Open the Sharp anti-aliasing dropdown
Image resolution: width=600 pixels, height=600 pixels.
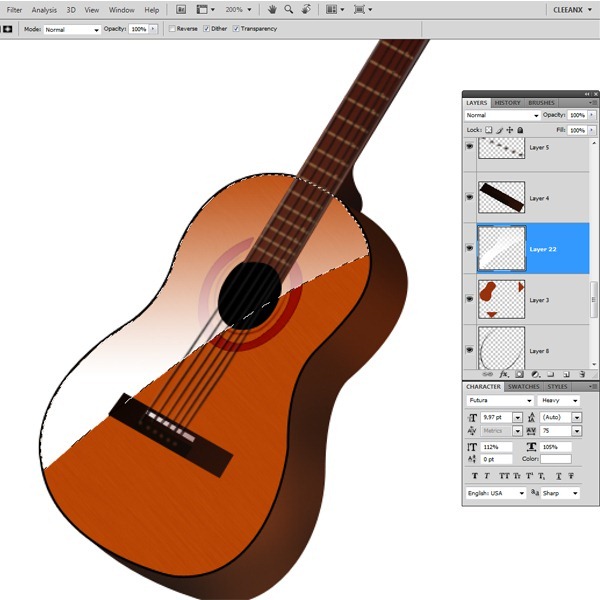(560, 493)
